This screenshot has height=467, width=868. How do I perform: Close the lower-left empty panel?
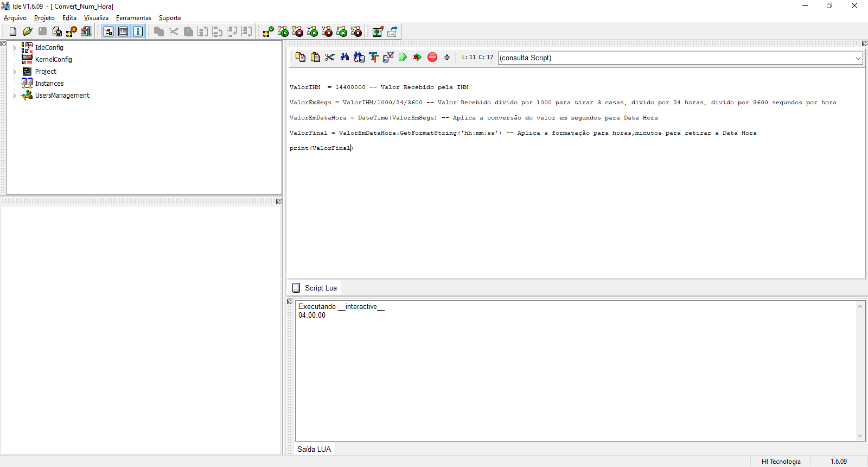point(279,201)
